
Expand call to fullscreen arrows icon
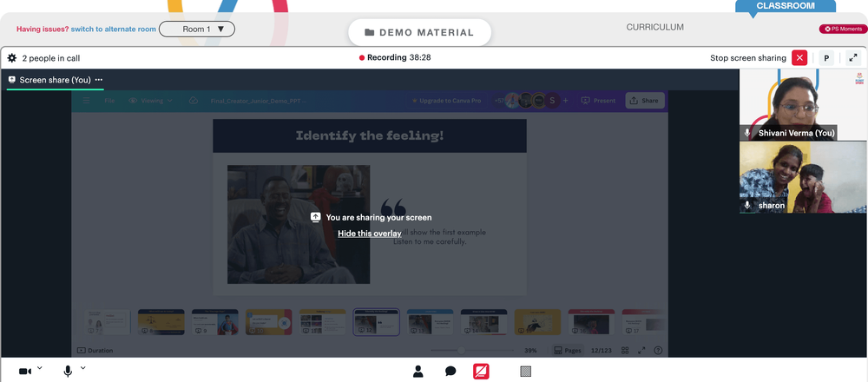point(853,58)
